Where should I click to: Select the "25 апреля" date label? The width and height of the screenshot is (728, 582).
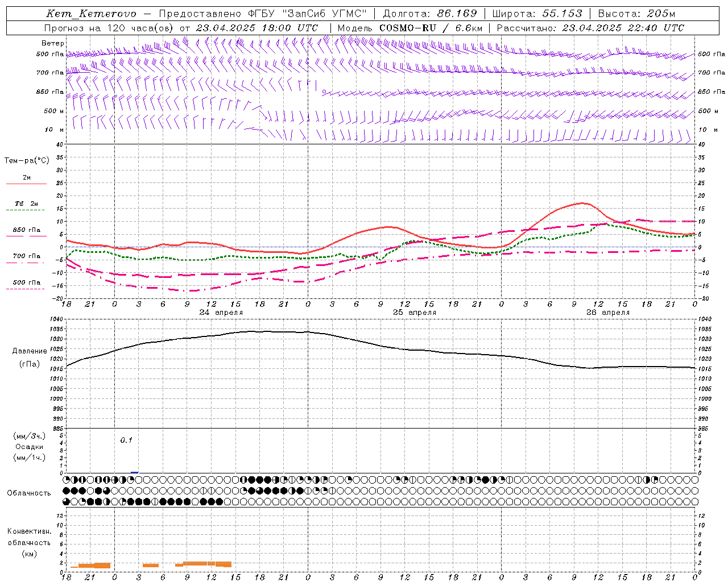click(415, 313)
